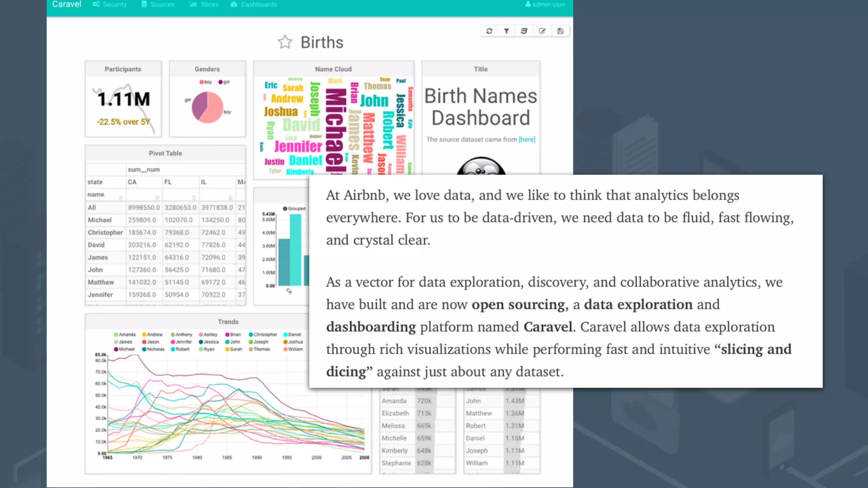Click the Participants slice header

[123, 69]
